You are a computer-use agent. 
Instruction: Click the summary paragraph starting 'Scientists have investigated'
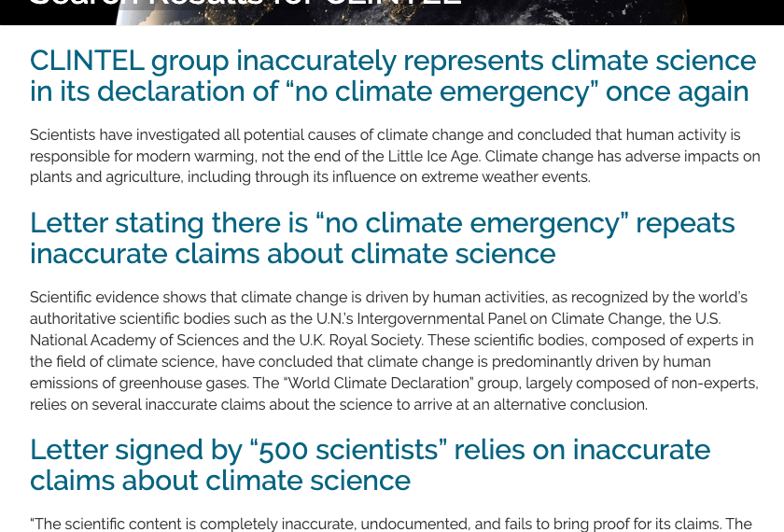click(x=395, y=156)
